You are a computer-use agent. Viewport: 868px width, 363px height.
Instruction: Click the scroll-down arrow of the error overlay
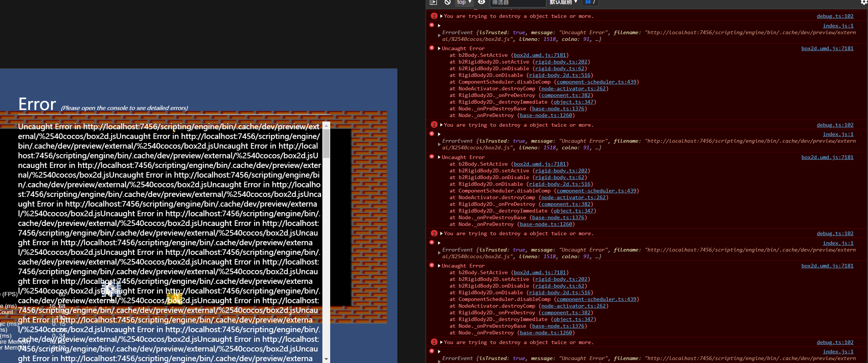[x=326, y=359]
